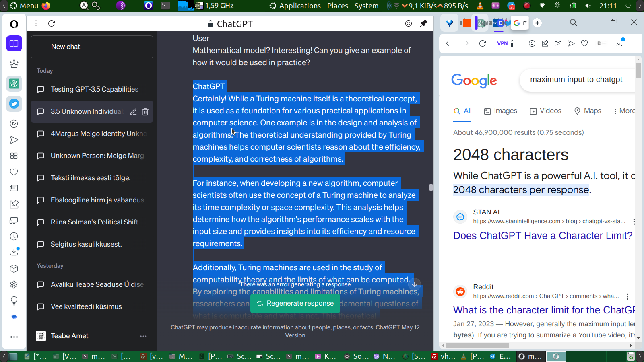This screenshot has width=644, height=362.
Task: Open Teksti ilmekas eesti tõlge conversation
Action: point(92,178)
